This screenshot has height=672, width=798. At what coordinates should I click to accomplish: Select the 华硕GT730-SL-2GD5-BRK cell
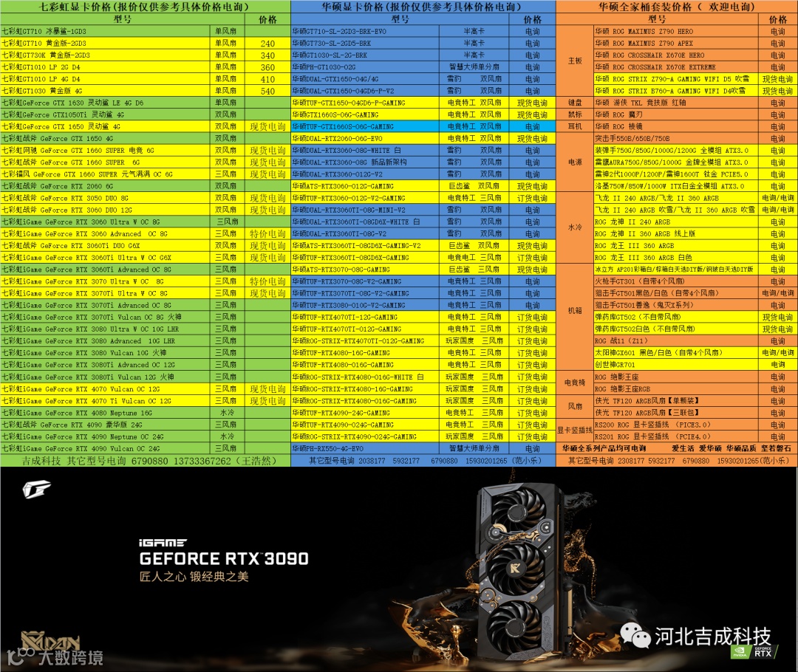click(x=365, y=44)
